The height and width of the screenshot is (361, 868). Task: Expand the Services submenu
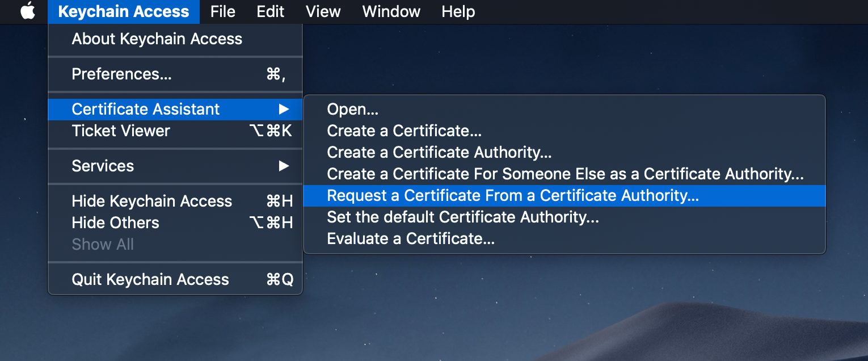pos(175,166)
